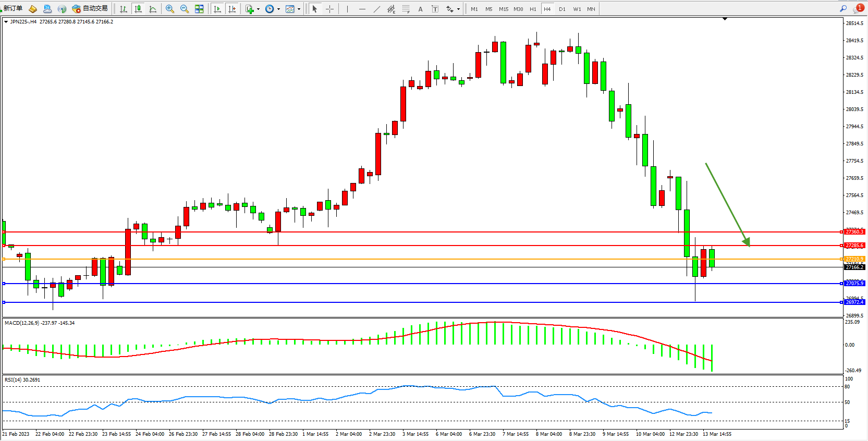Screen dimensions: 868x441
Task: Select the crosshair cursor tool
Action: coord(329,9)
